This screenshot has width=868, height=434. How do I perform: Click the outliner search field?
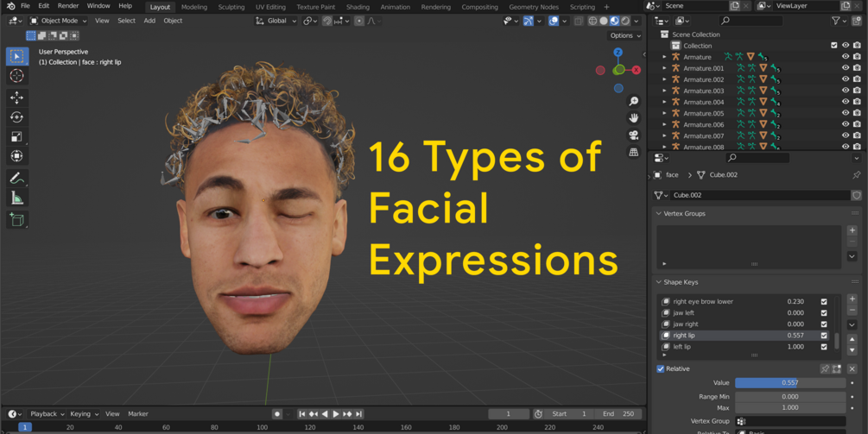[x=751, y=21]
